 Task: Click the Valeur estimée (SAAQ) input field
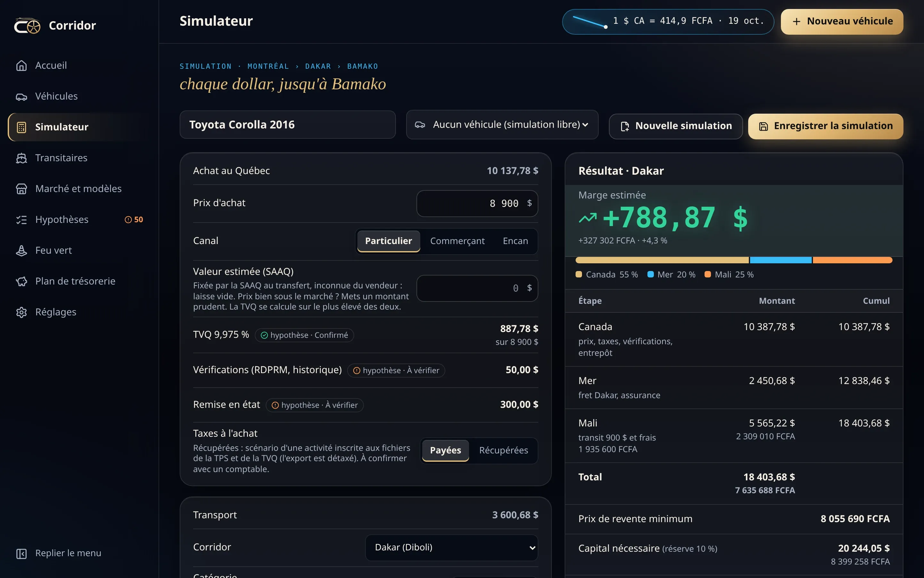coord(477,288)
